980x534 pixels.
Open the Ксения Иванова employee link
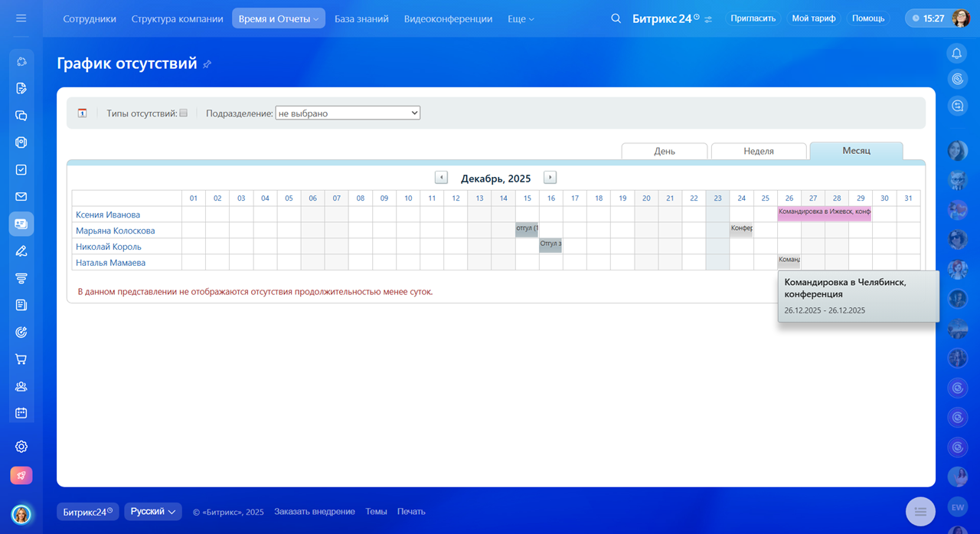pos(108,215)
